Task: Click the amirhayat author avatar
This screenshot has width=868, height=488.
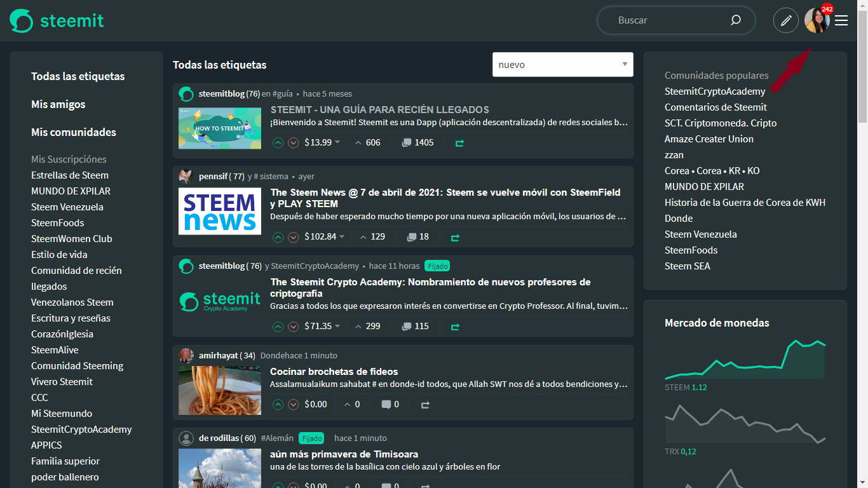Action: coord(186,355)
